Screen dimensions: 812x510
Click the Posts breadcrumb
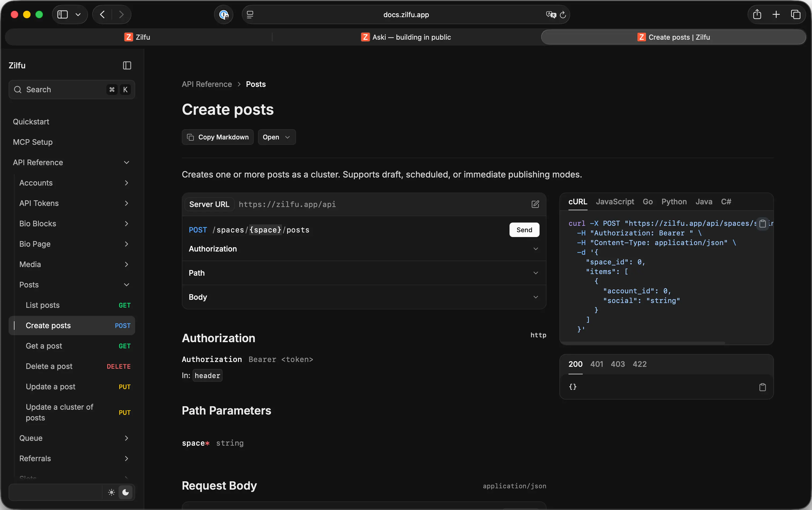click(x=256, y=84)
